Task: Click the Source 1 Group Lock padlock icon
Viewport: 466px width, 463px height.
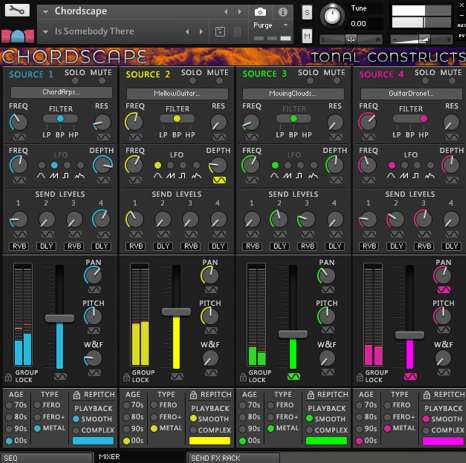Action: point(9,377)
